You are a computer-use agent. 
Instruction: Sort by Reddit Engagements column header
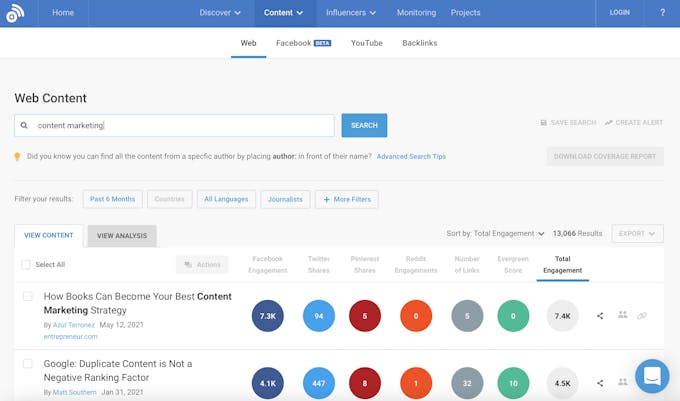(416, 264)
